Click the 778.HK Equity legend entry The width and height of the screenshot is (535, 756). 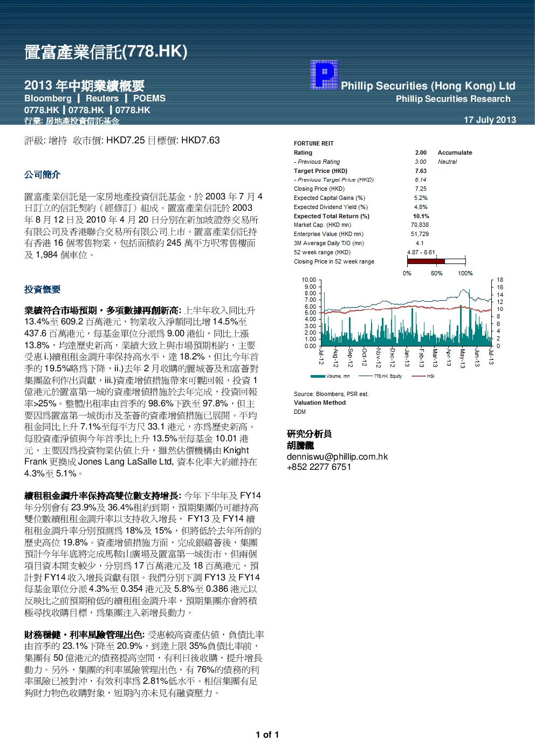[380, 376]
